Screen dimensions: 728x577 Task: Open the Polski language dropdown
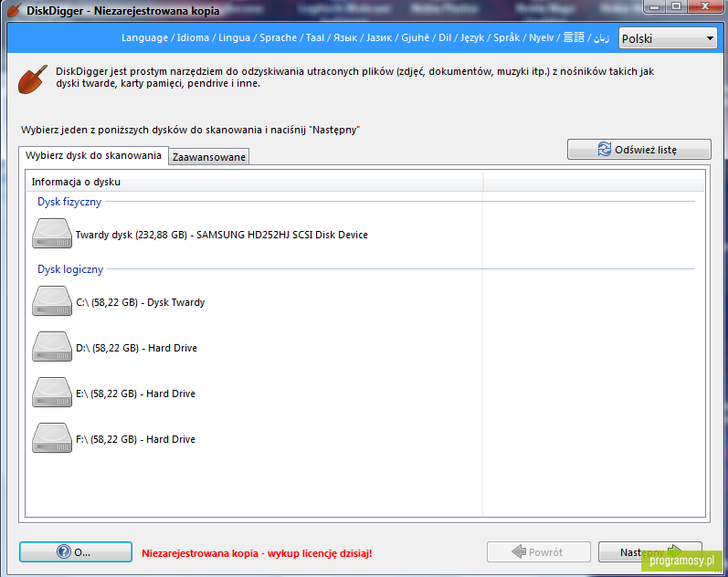[x=667, y=38]
